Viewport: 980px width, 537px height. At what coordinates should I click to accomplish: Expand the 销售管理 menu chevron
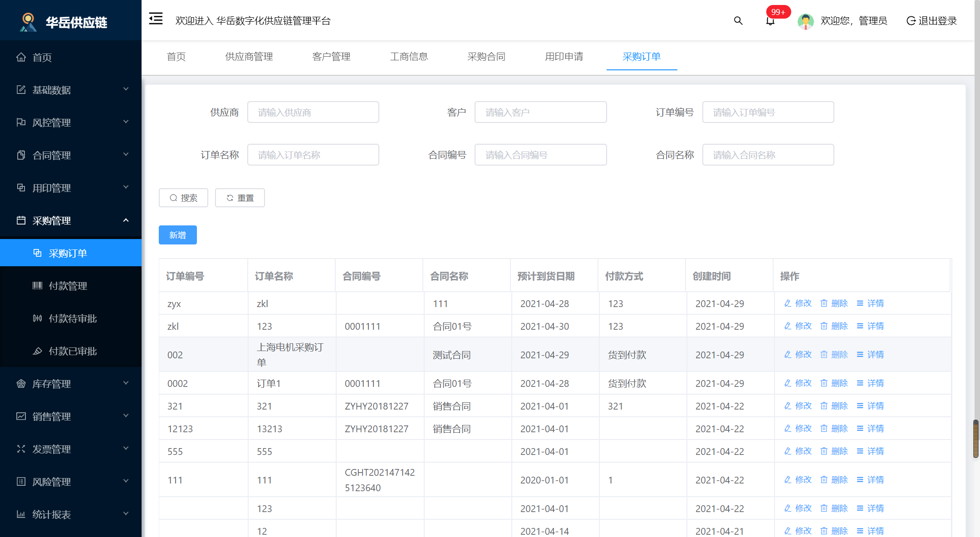(126, 416)
